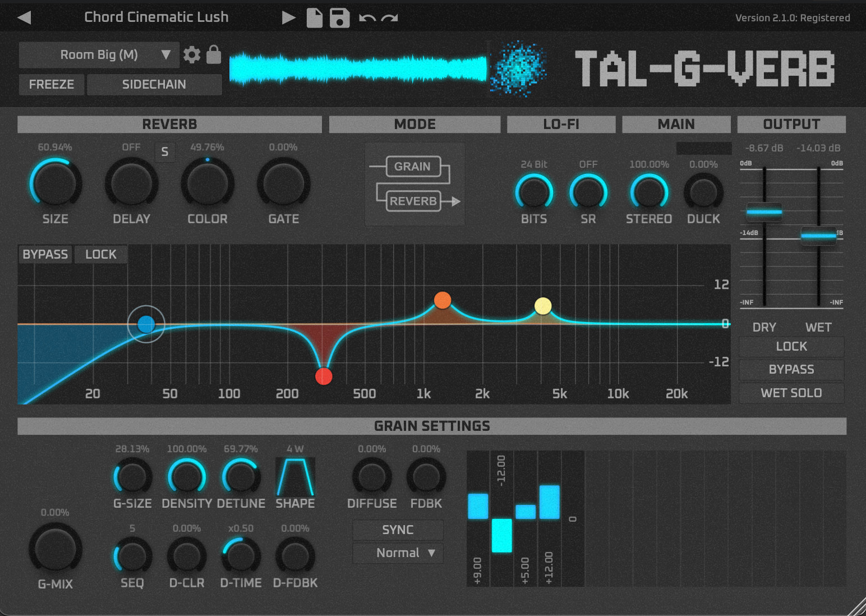The height and width of the screenshot is (616, 866).
Task: Open the Room Big (M) dropdown
Action: tap(99, 55)
